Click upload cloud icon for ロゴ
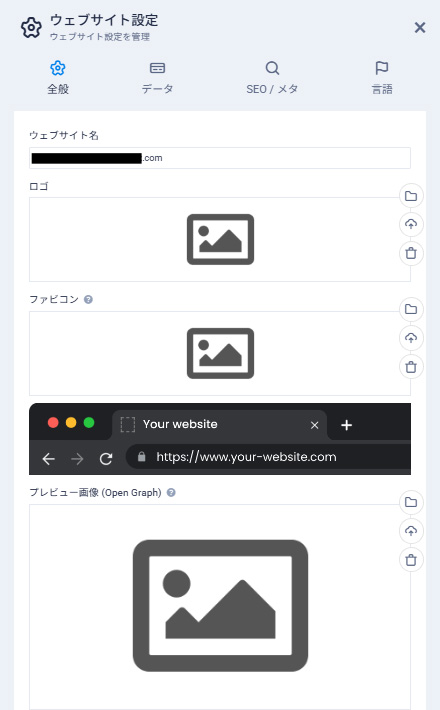Screen dimensions: 440x710 pos(411,224)
